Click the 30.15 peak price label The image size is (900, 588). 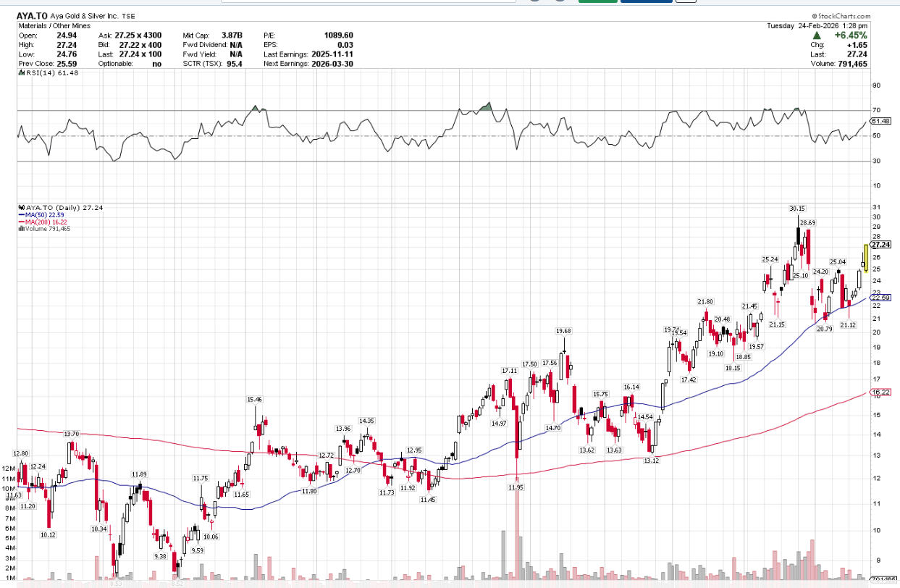point(797,209)
